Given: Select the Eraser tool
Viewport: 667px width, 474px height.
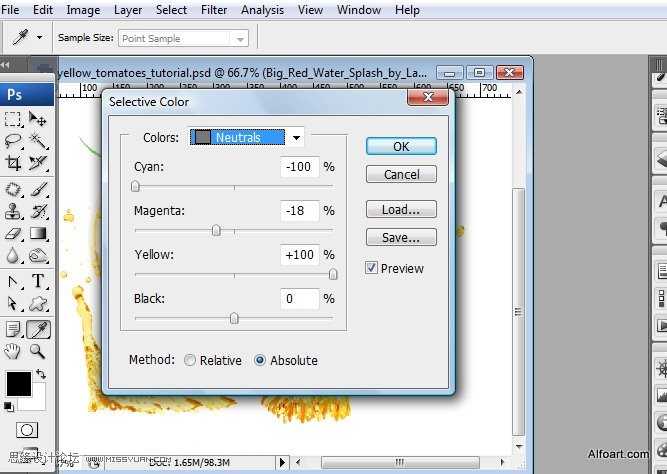Looking at the screenshot, I should click(x=13, y=233).
